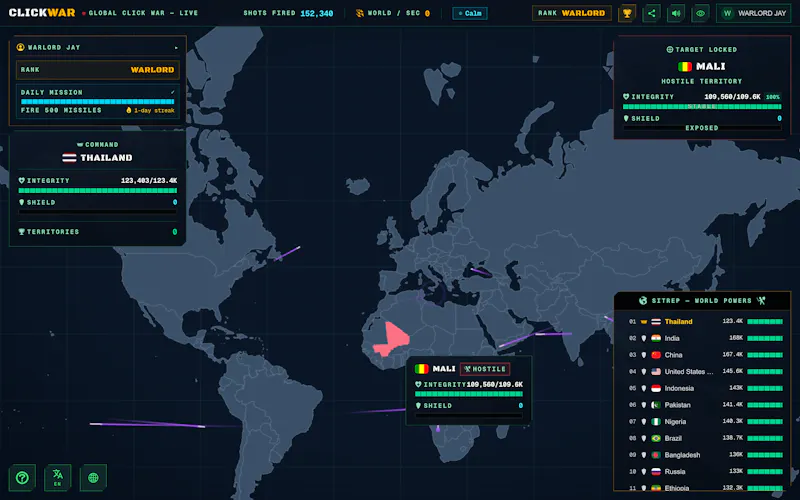Click the 100% integrity badge in the Target panel
This screenshot has height=500, width=800.
(773, 96)
